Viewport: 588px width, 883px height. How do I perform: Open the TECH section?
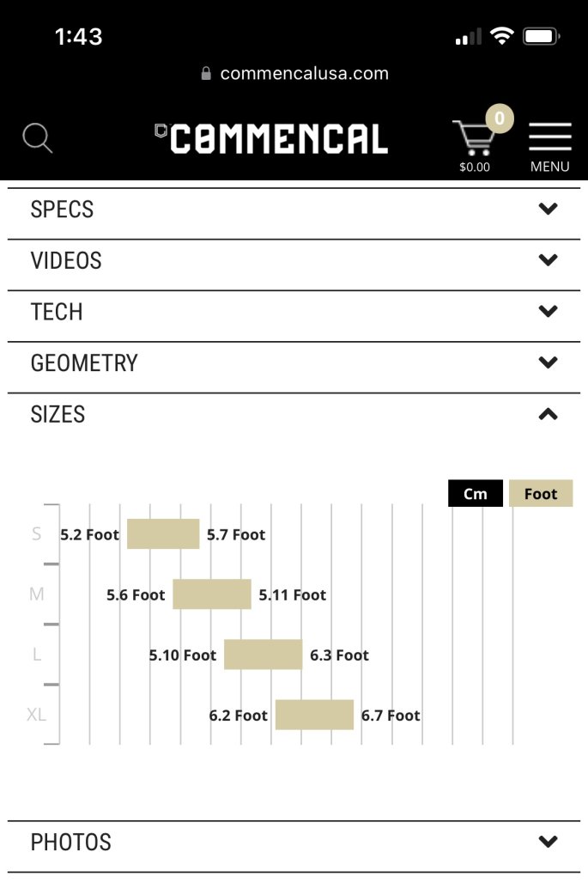294,312
